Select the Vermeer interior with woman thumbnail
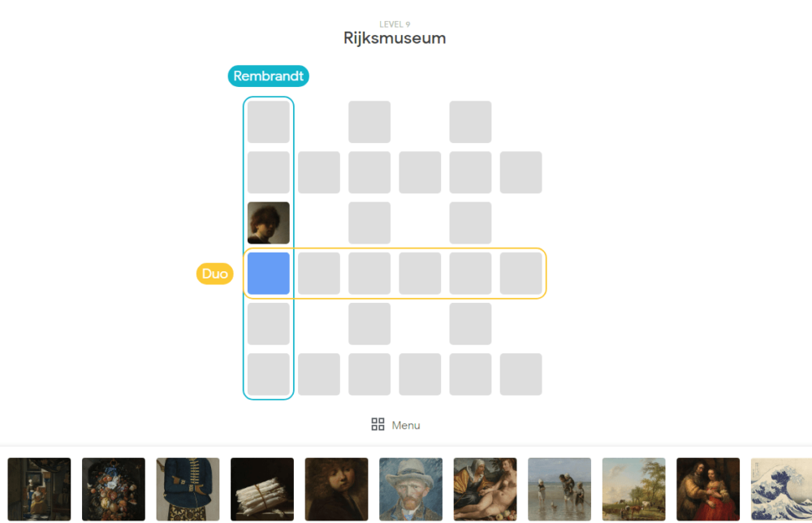Screen dimensions: 812x523 (x=39, y=489)
